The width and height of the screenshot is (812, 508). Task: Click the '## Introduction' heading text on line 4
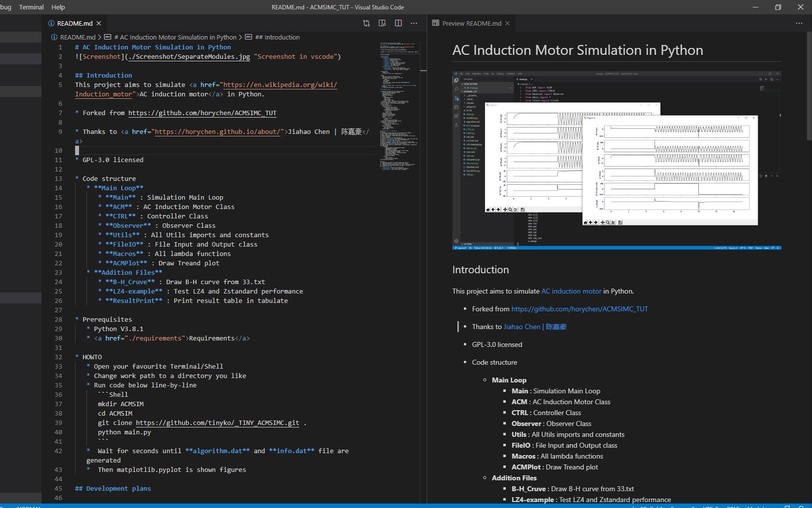click(x=103, y=75)
